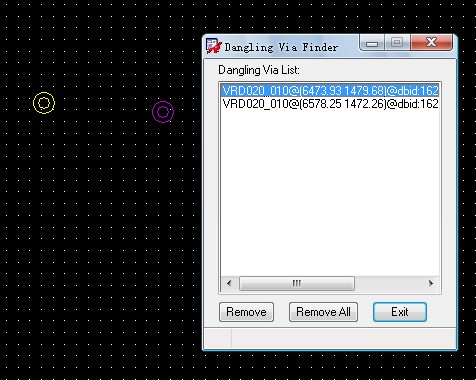Click the list's right scroll arrow
476x380 pixels.
pyautogui.click(x=431, y=283)
